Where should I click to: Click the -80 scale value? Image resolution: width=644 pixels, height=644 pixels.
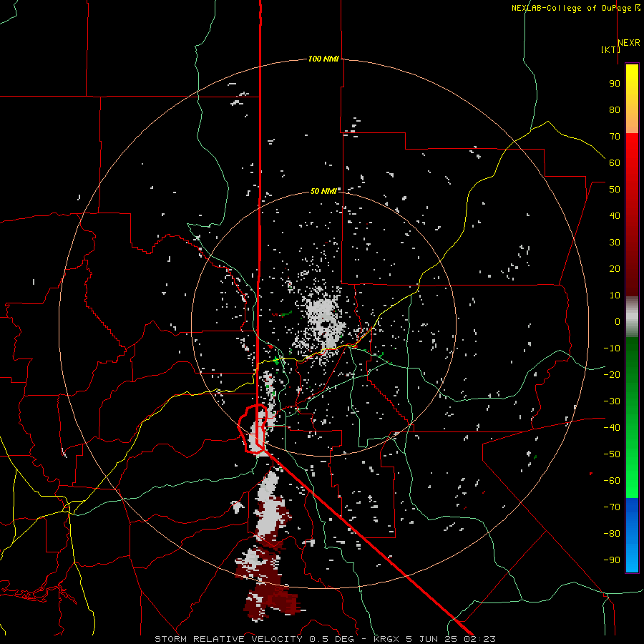click(612, 534)
